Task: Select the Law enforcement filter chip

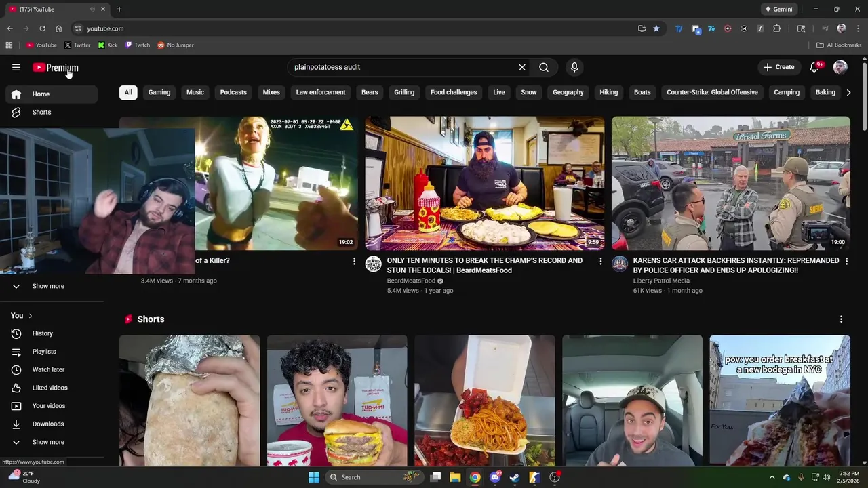Action: [321, 92]
